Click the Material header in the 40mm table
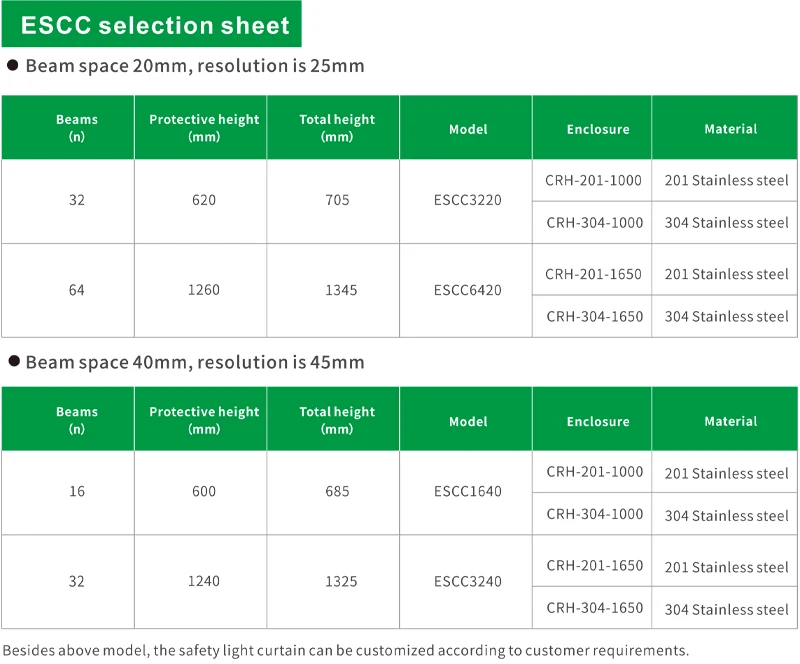Screen dimensions: 800x664 click(730, 421)
